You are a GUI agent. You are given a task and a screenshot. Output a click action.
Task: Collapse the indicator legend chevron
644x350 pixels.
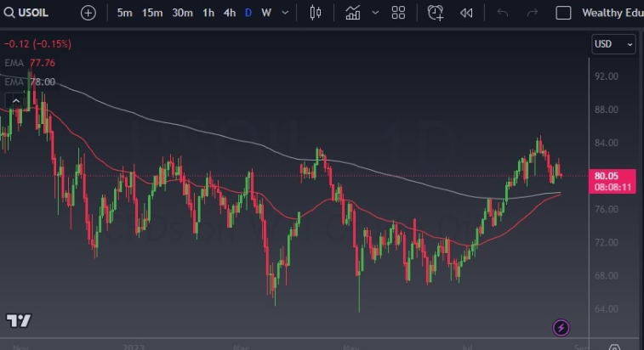[14, 100]
